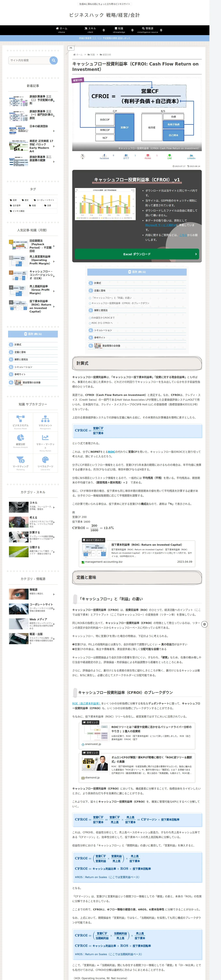Viewport: 221px width, 980px height.
Task: Click the site search magnifier button
Action: coord(53,60)
